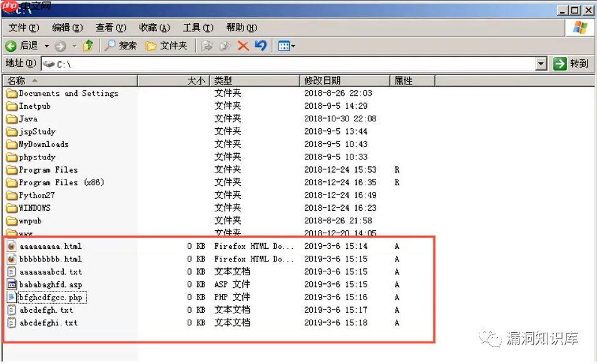This screenshot has width=597, height=364.
Task: Select the abcdefgh.txt file icon
Action: click(x=12, y=310)
